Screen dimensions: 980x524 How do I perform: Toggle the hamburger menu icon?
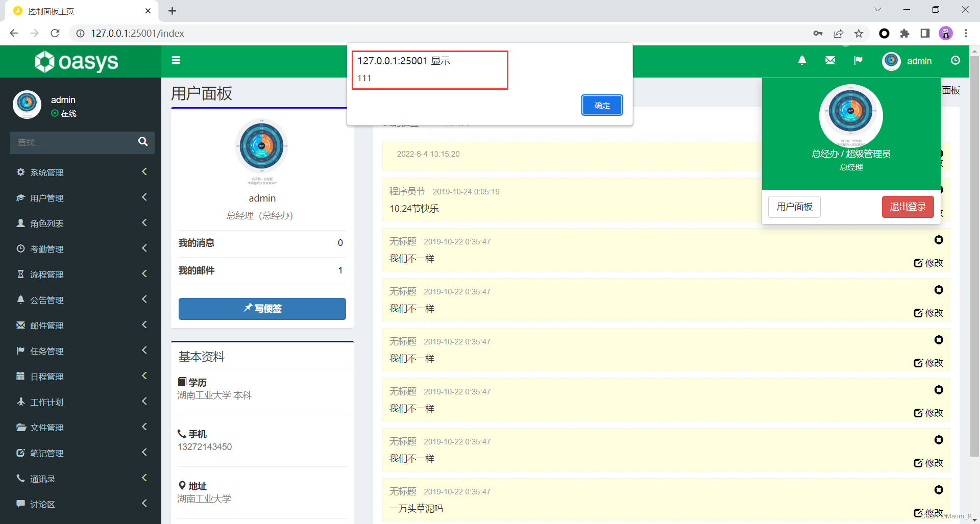[x=176, y=60]
